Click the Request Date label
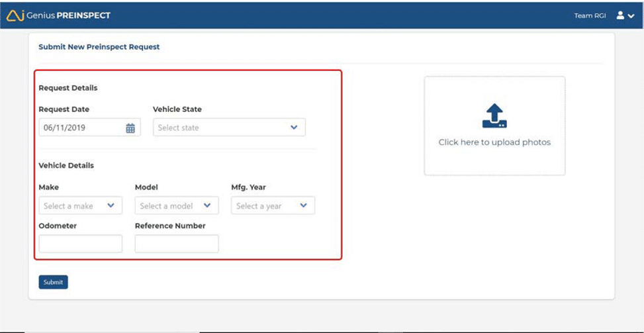644x333 pixels. [x=64, y=109]
